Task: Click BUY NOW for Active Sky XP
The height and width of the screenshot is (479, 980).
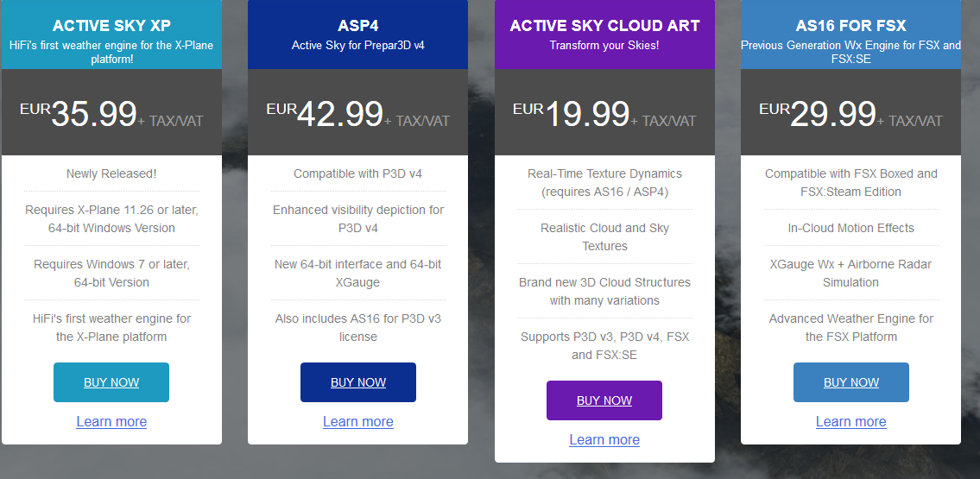Action: 111,382
